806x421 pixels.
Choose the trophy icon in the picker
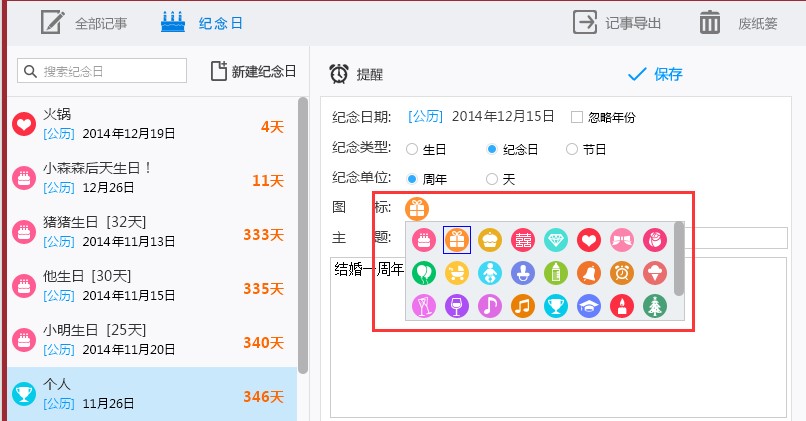[556, 306]
